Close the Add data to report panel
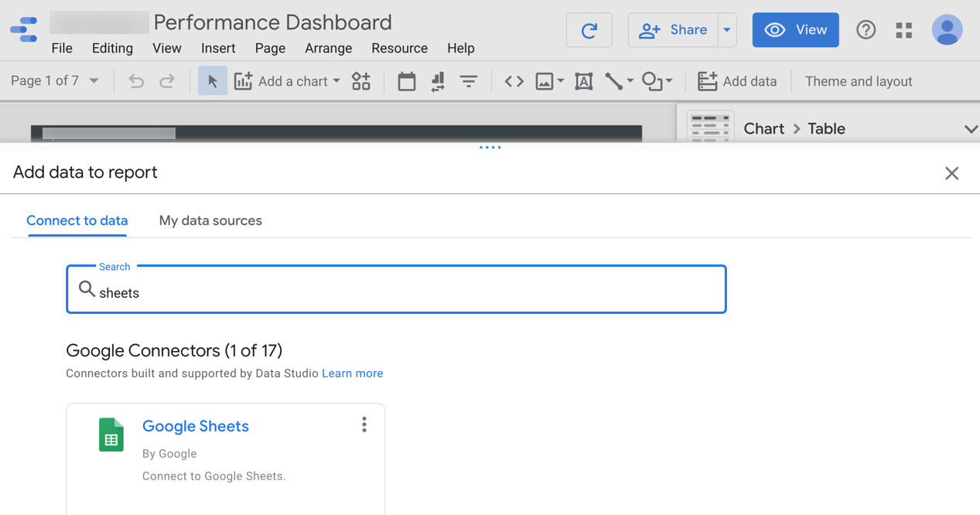The height and width of the screenshot is (515, 980). point(952,173)
